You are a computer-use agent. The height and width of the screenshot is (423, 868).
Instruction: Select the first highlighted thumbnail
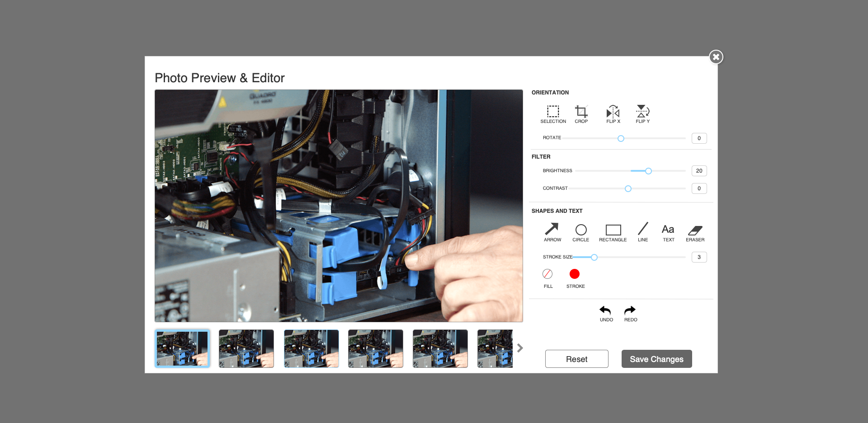[182, 348]
